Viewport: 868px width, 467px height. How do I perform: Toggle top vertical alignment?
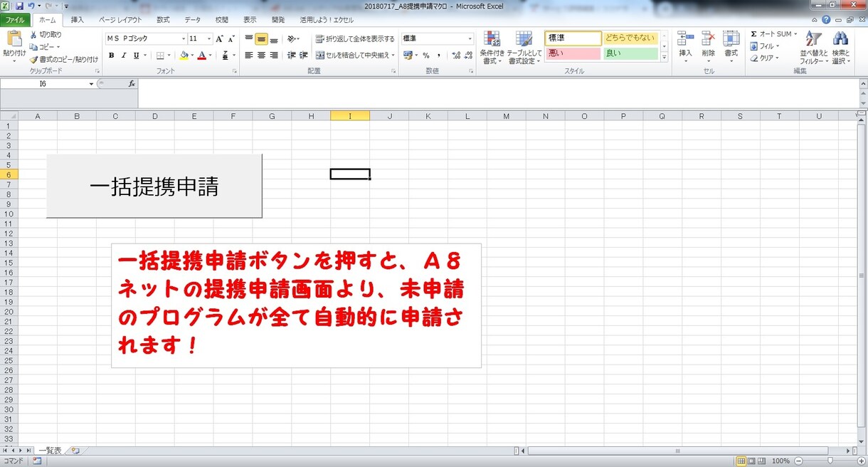click(x=249, y=39)
